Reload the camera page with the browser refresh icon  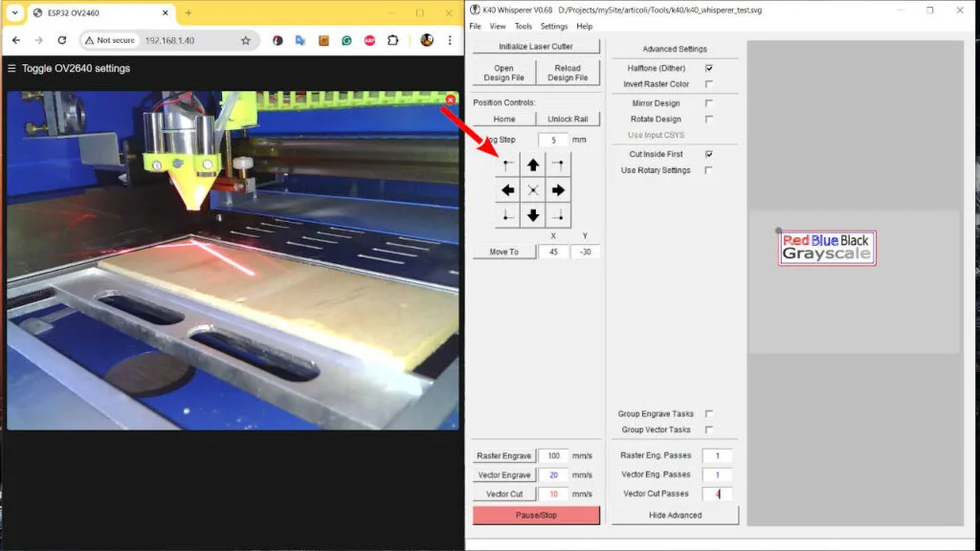[62, 42]
